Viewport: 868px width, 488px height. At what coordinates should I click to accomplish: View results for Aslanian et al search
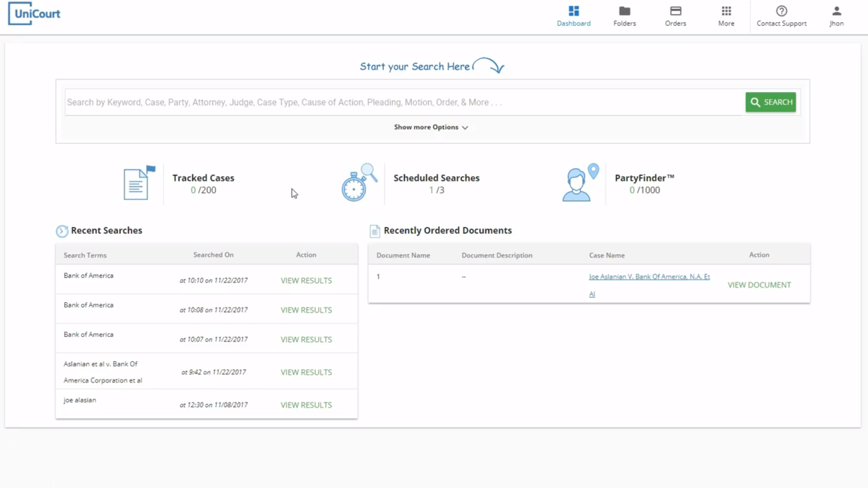coord(306,372)
